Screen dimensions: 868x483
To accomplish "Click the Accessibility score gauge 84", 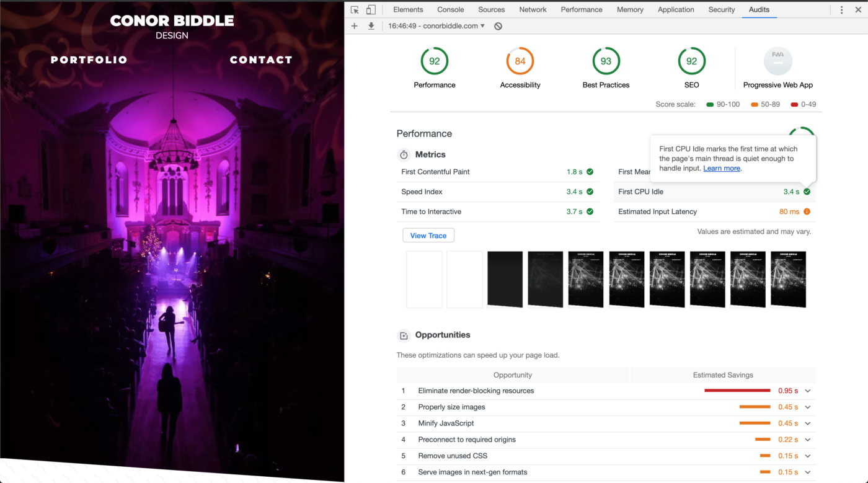I will [520, 61].
